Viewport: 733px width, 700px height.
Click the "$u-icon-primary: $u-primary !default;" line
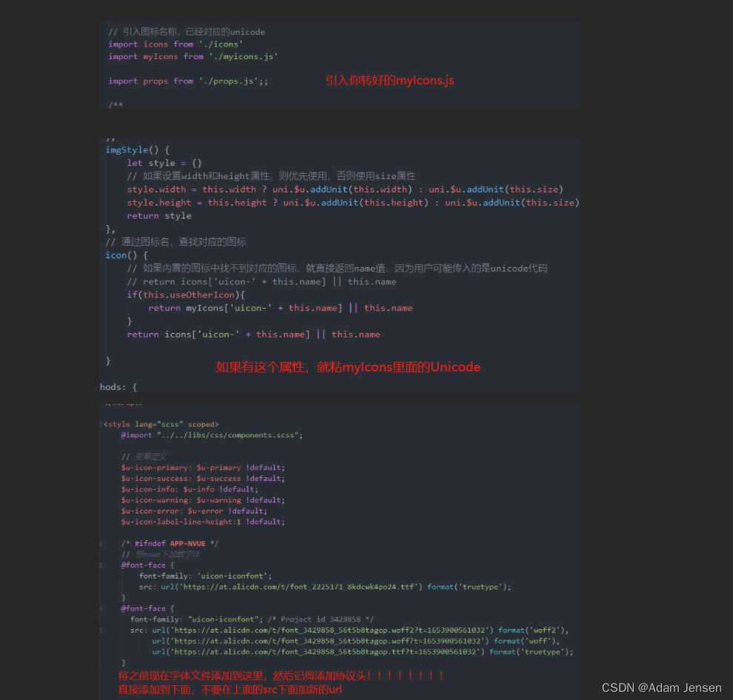coord(202,468)
